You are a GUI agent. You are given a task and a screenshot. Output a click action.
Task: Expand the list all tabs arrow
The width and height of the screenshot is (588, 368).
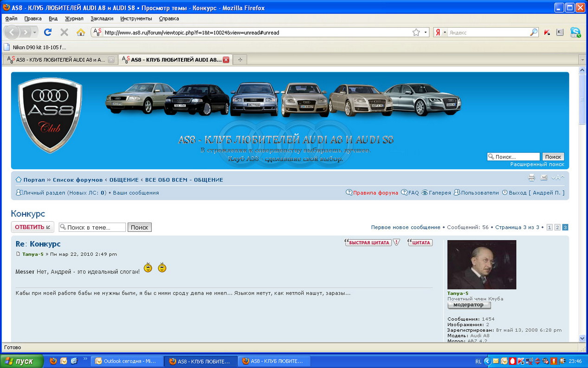(582, 59)
